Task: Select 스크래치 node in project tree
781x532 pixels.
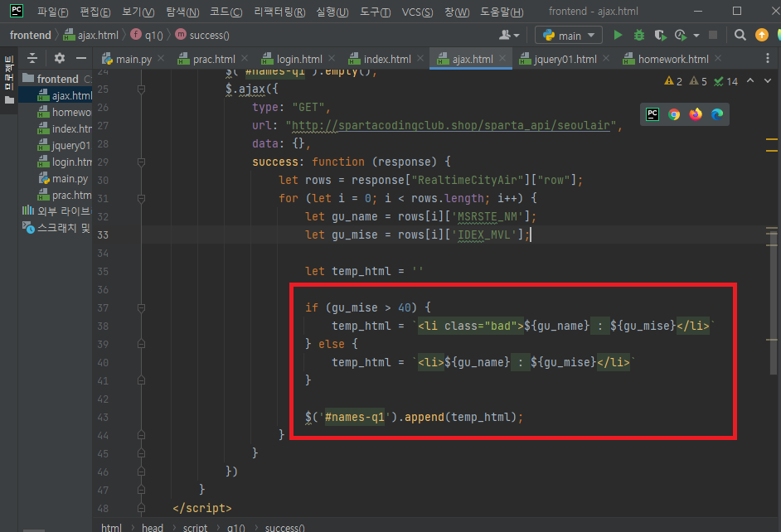Action: [56, 228]
